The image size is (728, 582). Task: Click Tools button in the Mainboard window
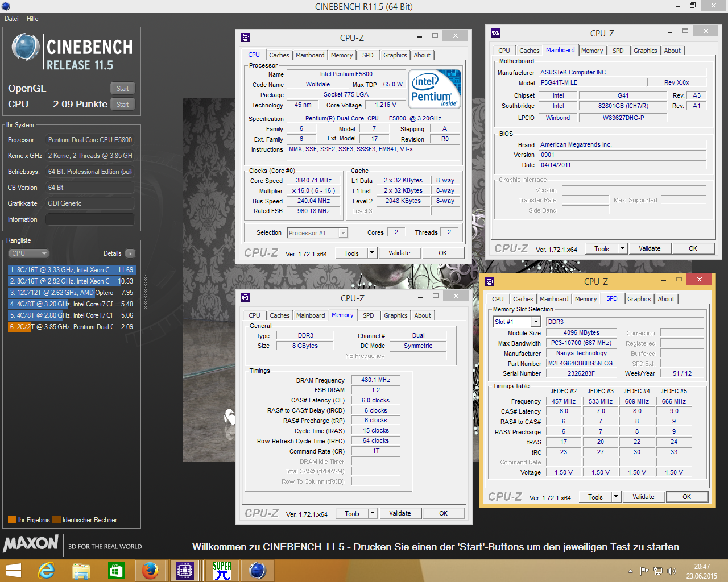[x=602, y=248]
